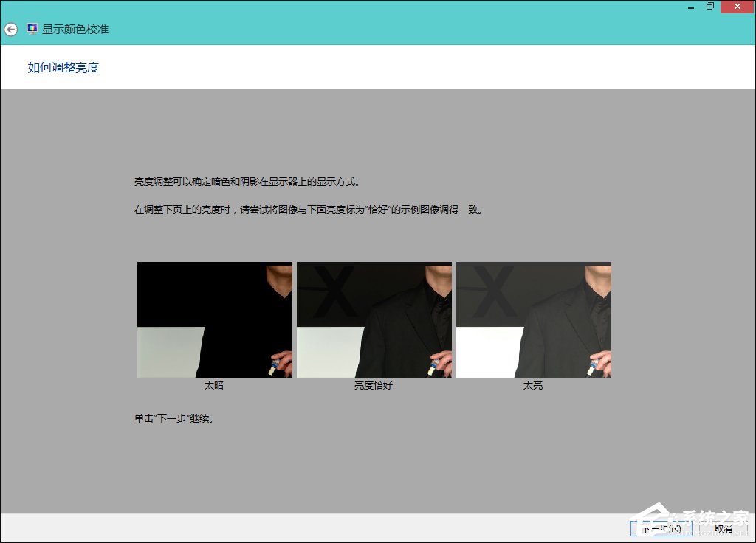Viewport: 756px width, 543px height.
Task: Click the '亮度恰好' label below the middle image
Action: (x=374, y=384)
